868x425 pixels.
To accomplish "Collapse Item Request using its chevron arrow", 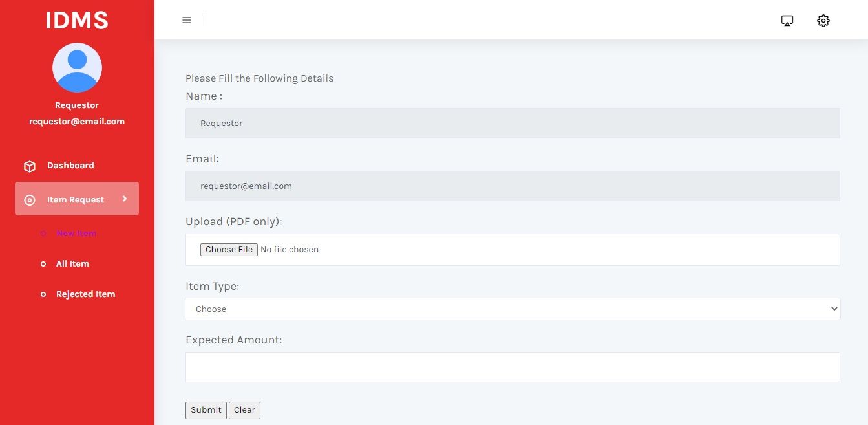I will click(125, 199).
